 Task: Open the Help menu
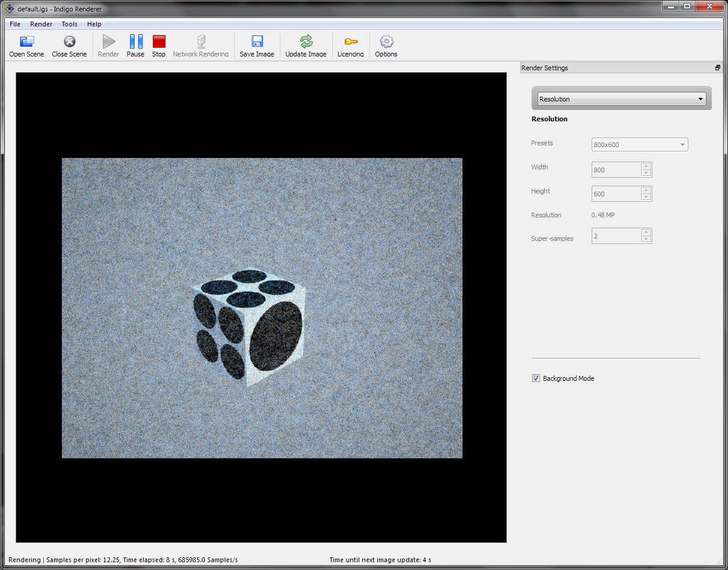(94, 24)
